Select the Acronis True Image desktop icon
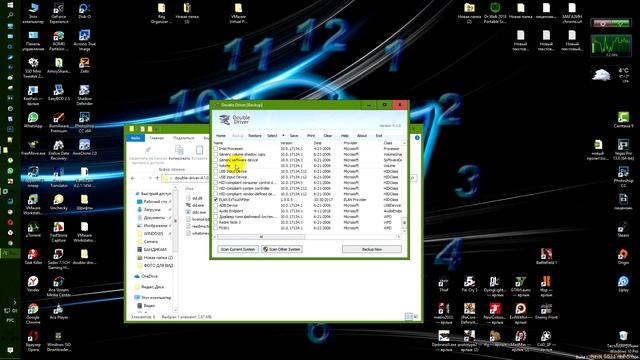 (x=84, y=40)
